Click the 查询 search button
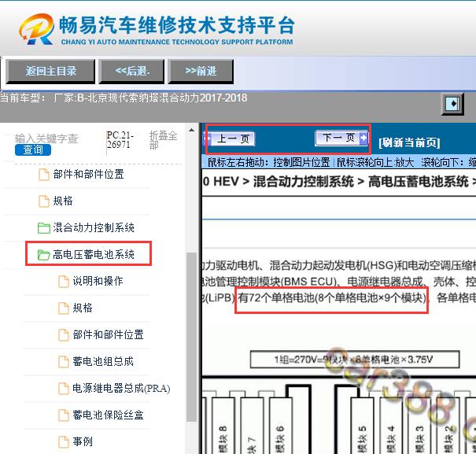This screenshot has height=454, width=476. (x=33, y=149)
